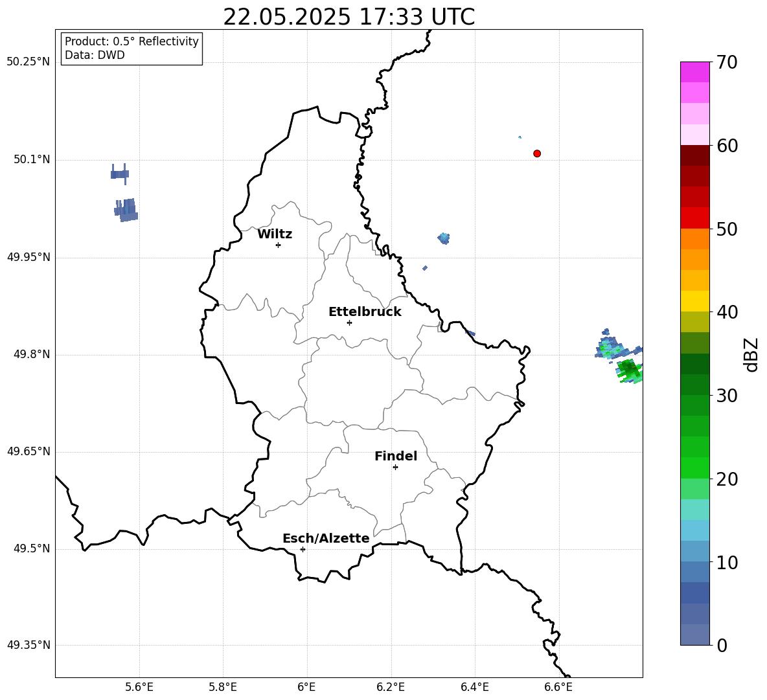The height and width of the screenshot is (700, 767).
Task: Click the cross marker below Ettelbruck
Action: tap(349, 322)
